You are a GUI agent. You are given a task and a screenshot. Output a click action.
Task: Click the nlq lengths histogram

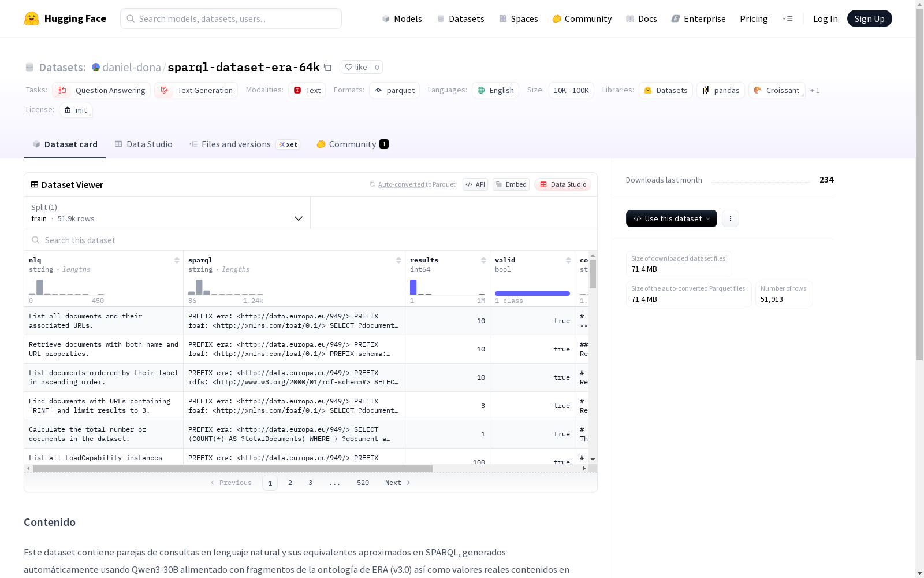66,287
